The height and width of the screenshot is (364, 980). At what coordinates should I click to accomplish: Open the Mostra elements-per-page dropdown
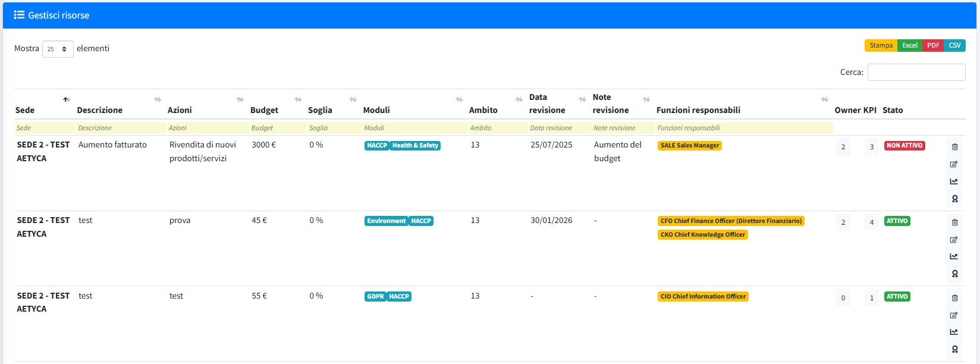pyautogui.click(x=58, y=49)
